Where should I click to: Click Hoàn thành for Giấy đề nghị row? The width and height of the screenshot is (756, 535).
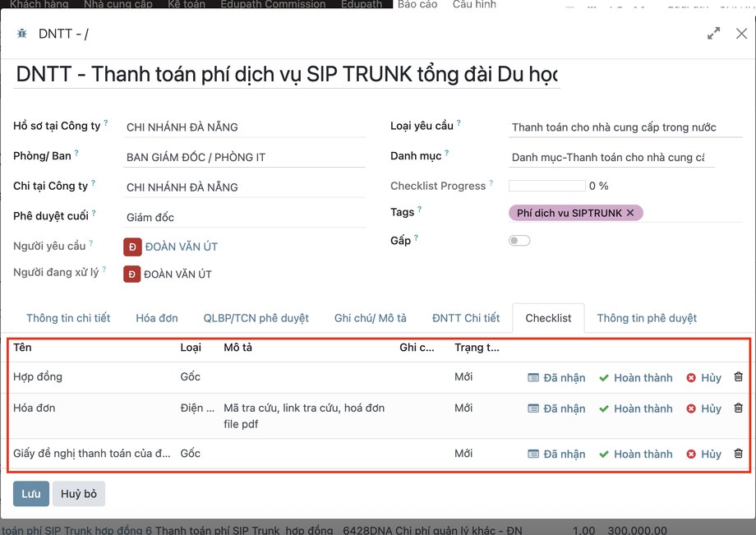click(635, 454)
